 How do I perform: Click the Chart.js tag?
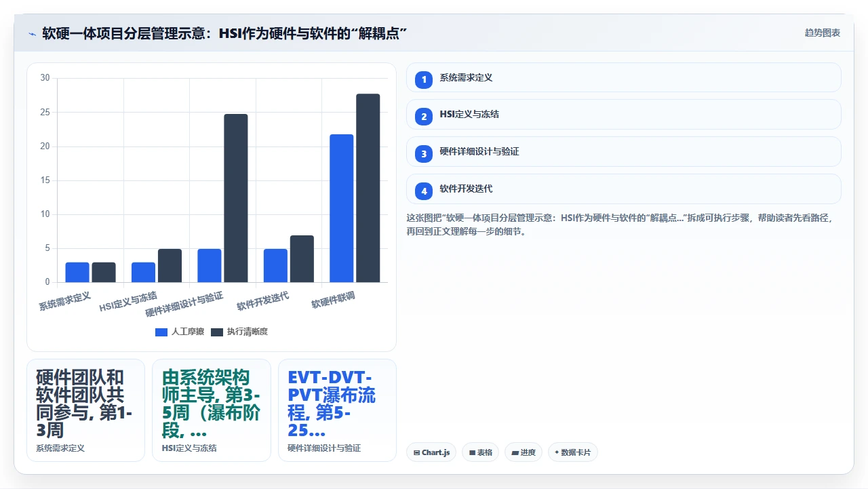431,452
